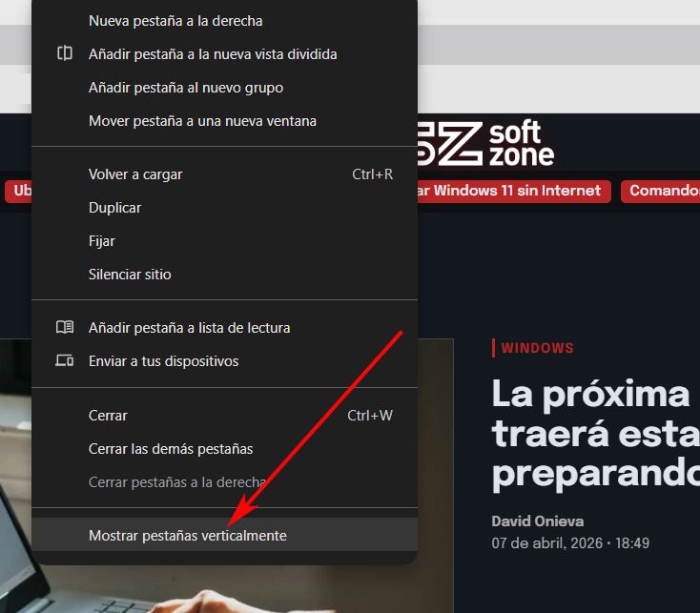Click the reading list book icon
The image size is (700, 613).
point(65,327)
